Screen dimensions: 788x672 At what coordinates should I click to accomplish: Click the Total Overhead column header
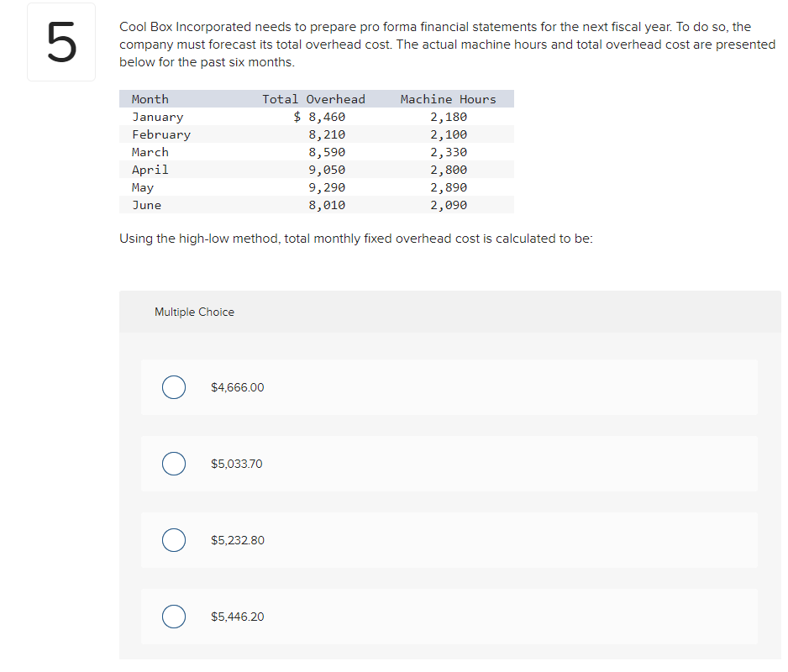(313, 99)
